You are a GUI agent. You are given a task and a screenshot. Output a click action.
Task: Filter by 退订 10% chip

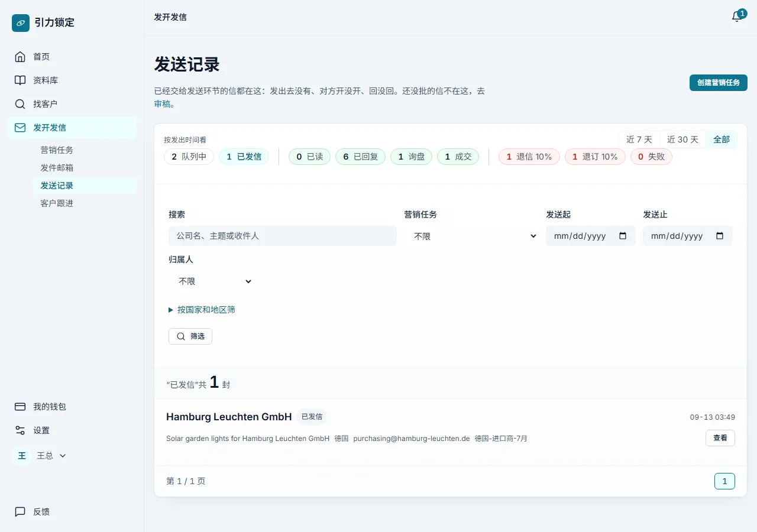point(594,157)
